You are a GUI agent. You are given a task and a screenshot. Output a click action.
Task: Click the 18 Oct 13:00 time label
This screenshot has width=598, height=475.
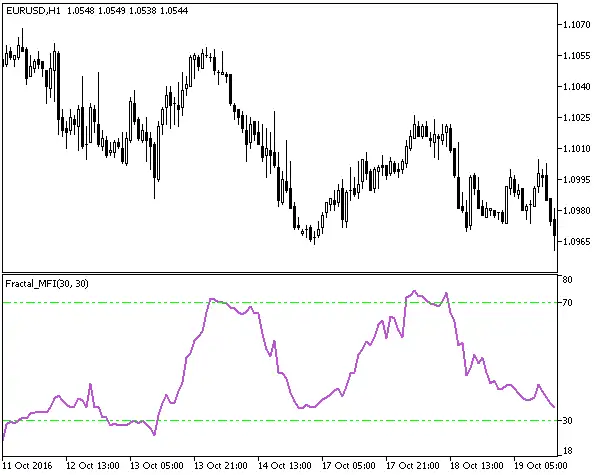(x=477, y=466)
